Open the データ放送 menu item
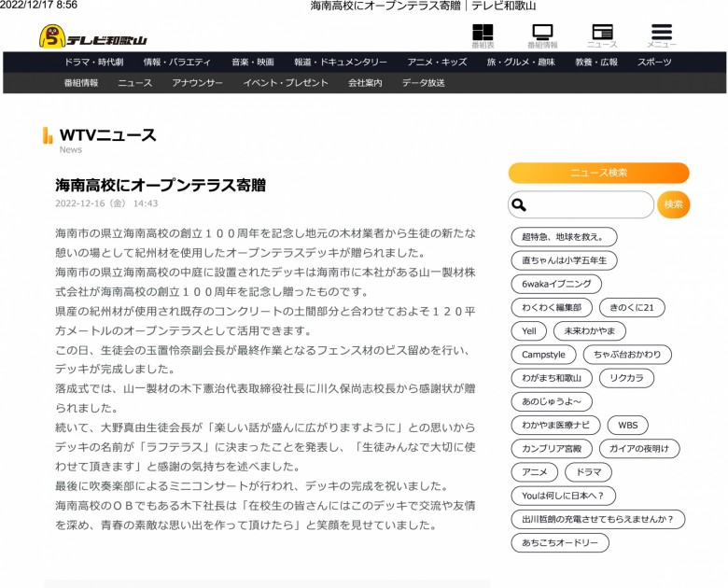 point(424,83)
